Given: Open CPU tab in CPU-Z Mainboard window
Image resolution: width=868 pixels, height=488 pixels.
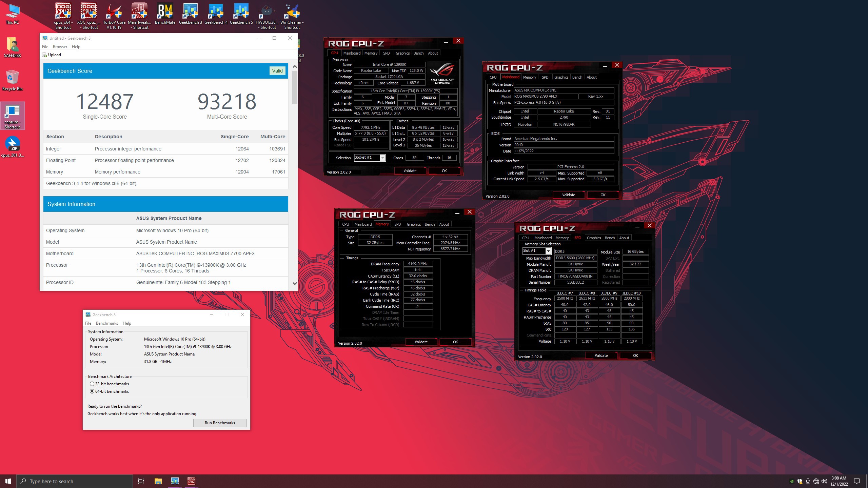Looking at the screenshot, I should click(x=493, y=77).
